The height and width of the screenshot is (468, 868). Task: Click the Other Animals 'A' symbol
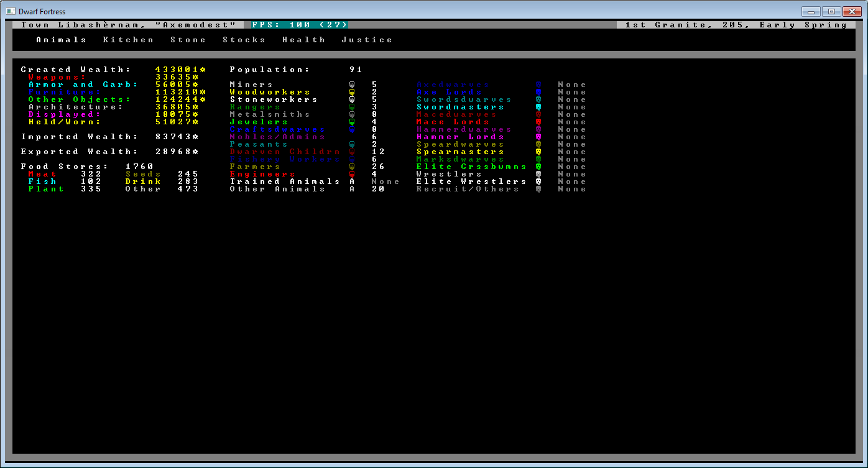pyautogui.click(x=352, y=189)
